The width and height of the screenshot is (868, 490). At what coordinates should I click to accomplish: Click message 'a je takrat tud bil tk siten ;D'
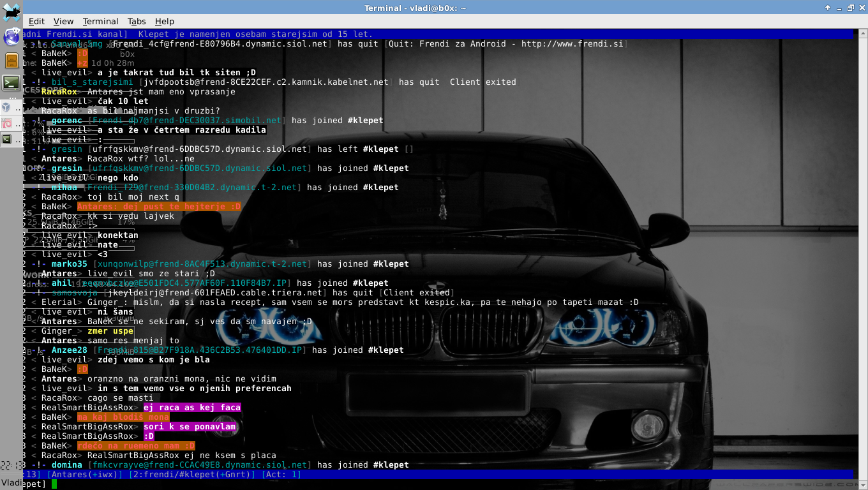click(x=177, y=73)
